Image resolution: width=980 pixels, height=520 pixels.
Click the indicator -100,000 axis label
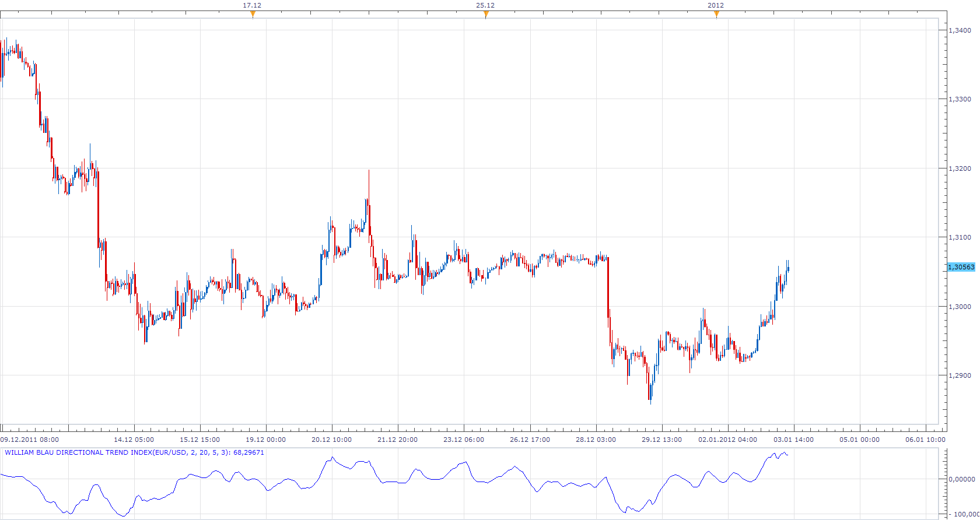(x=963, y=514)
